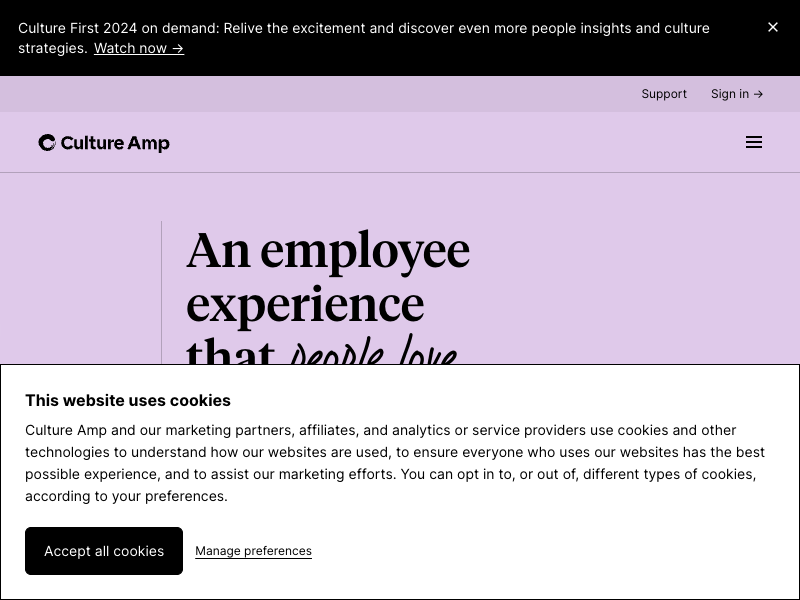800x600 pixels.
Task: Click 'This website uses cookies' heading
Action: [128, 401]
